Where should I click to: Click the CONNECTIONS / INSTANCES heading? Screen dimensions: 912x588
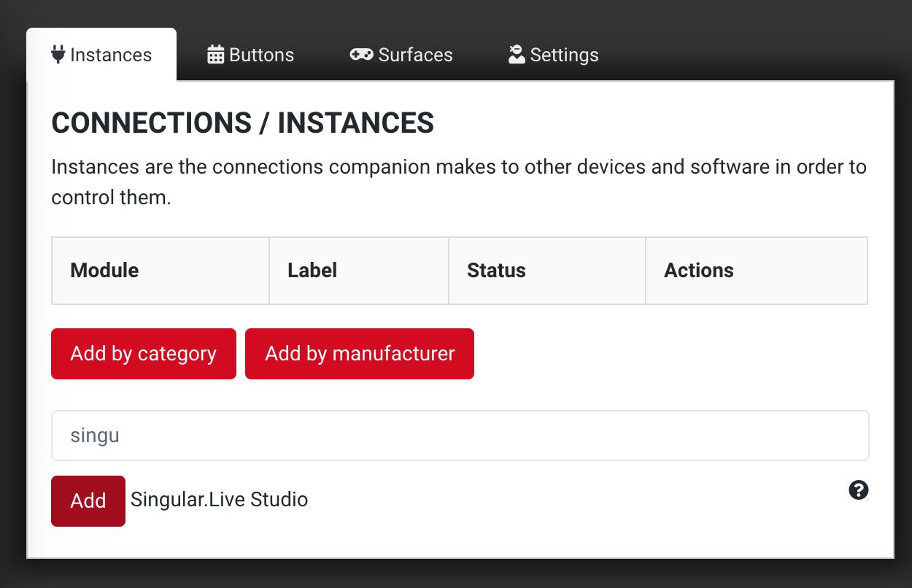coord(241,123)
